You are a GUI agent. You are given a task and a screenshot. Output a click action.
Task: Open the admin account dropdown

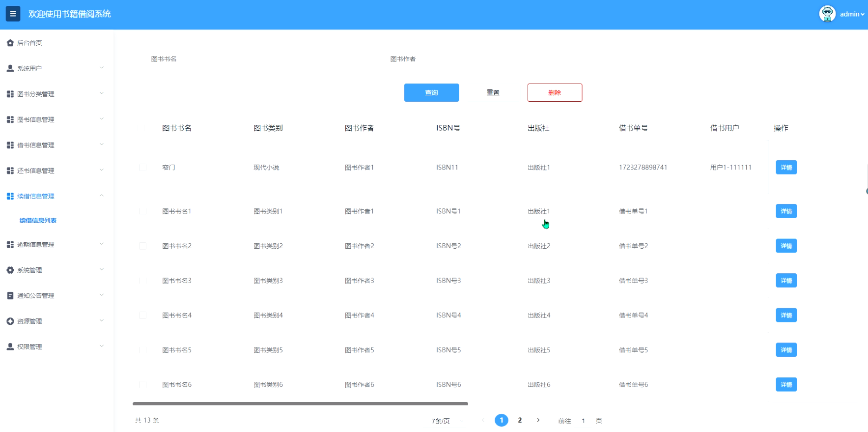[x=852, y=14]
